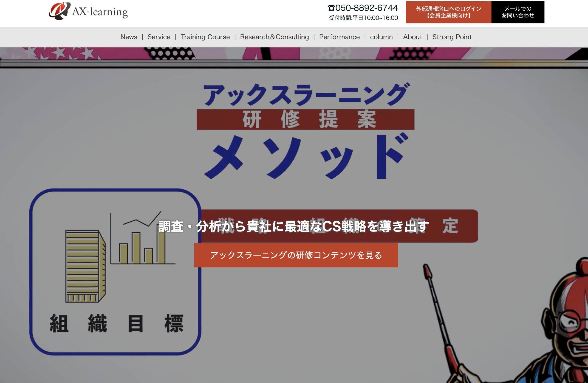Image resolution: width=588 pixels, height=383 pixels.
Task: Click the 組織目標 label in the blue box
Action: click(116, 323)
